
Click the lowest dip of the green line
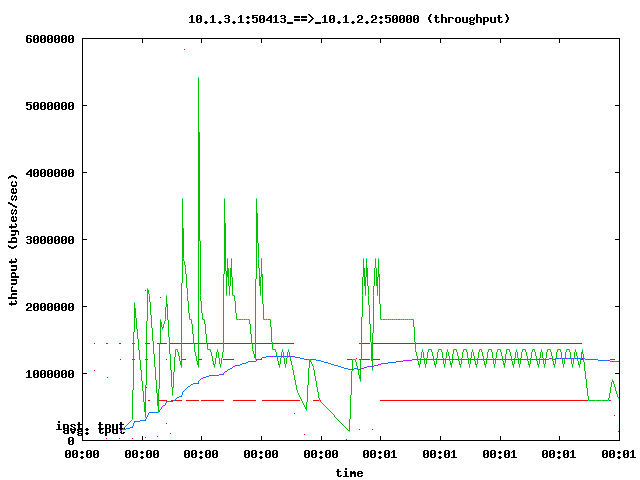point(349,431)
